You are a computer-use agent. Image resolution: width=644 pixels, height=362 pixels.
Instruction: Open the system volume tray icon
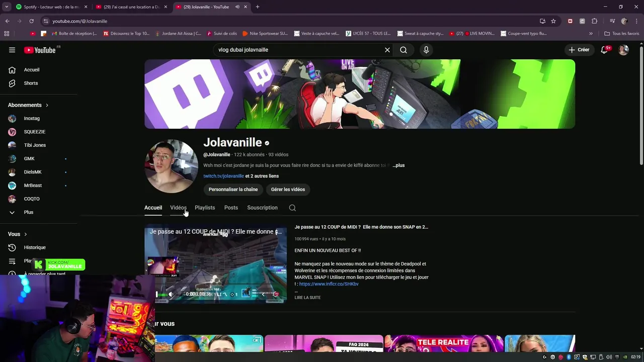[609, 357]
